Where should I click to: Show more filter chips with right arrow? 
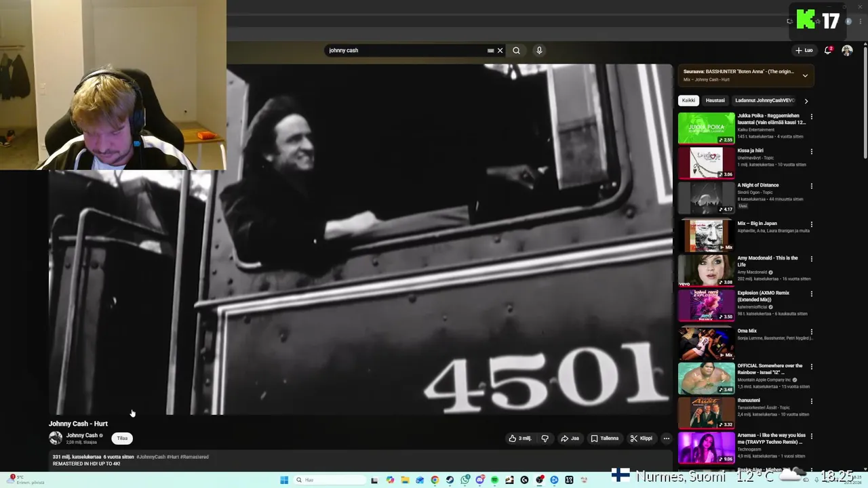(806, 101)
